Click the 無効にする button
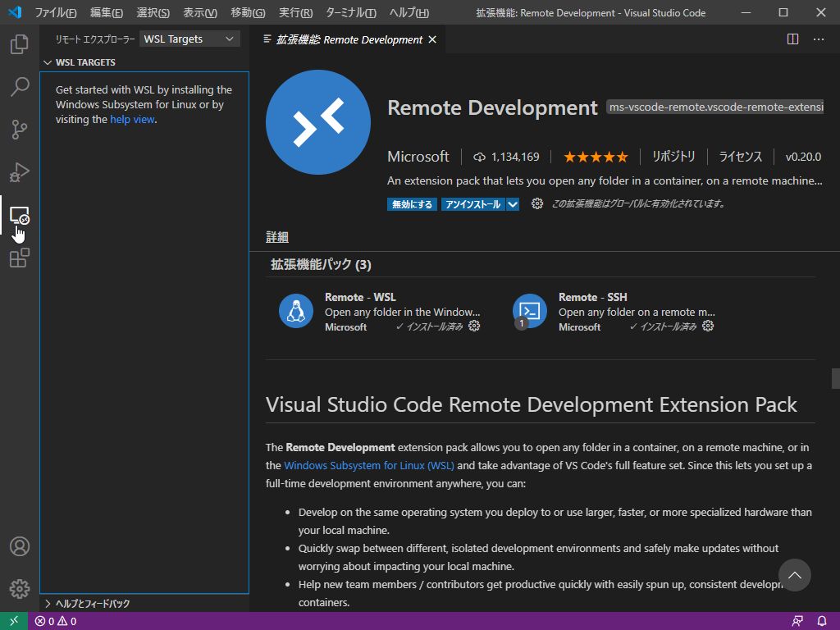The image size is (840, 630). tap(412, 204)
